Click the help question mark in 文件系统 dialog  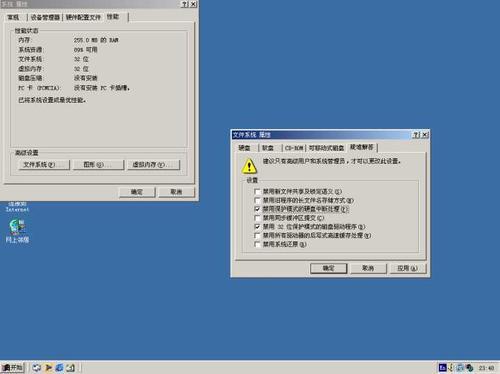pos(416,135)
